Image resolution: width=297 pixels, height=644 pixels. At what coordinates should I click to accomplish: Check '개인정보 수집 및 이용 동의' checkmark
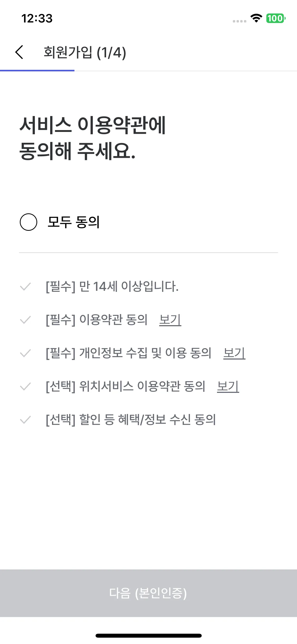point(26,353)
